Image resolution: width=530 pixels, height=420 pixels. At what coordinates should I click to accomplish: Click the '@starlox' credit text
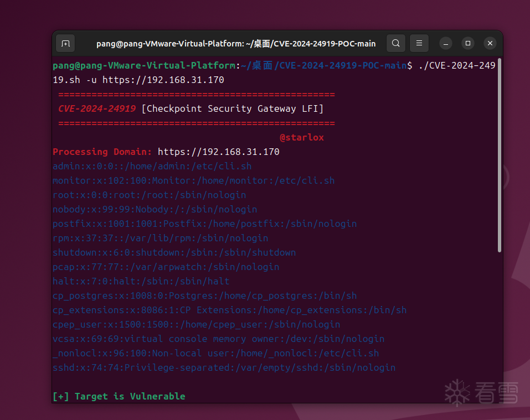point(302,137)
